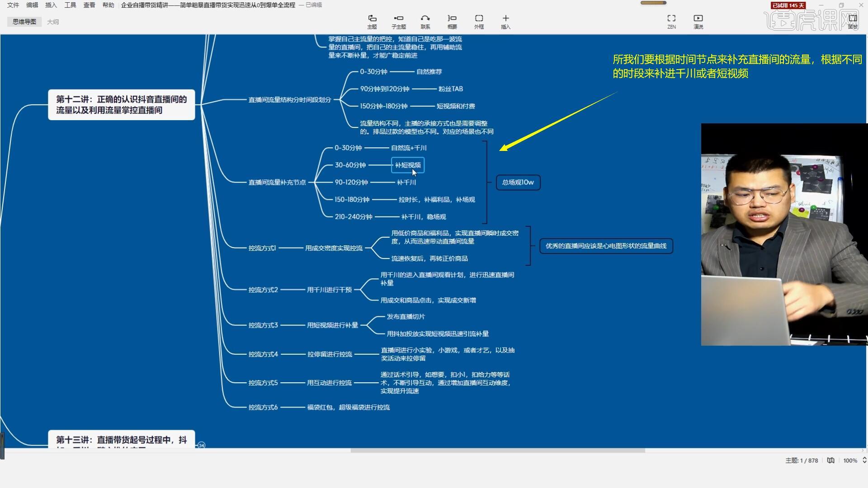Open the map overview icon in the status bar
This screenshot has width=868, height=488.
(830, 460)
